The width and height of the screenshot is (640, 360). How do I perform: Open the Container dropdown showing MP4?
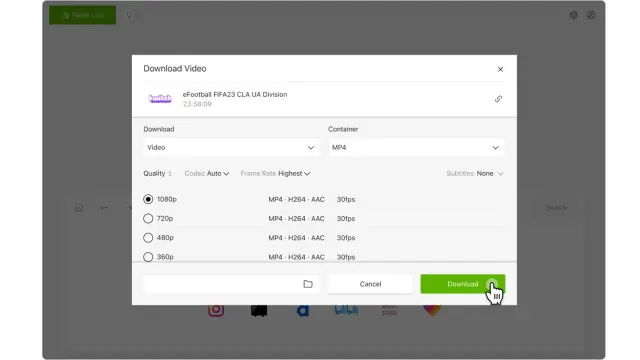[416, 147]
